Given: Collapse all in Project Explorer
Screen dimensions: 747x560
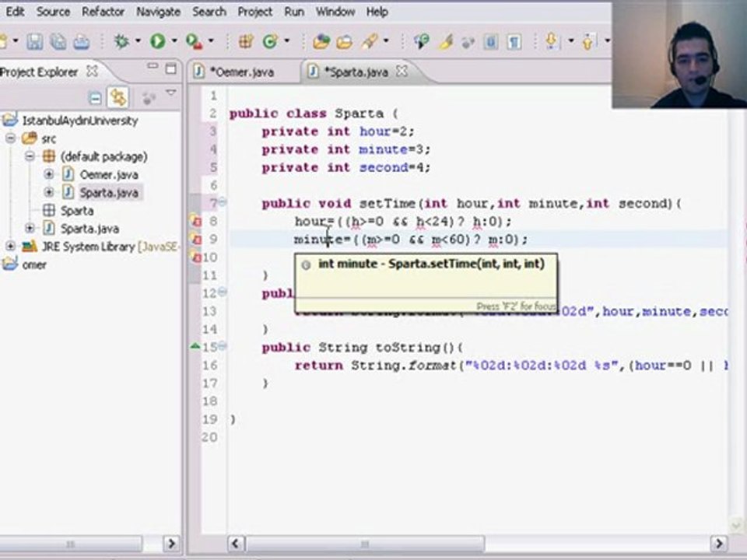Looking at the screenshot, I should [95, 98].
